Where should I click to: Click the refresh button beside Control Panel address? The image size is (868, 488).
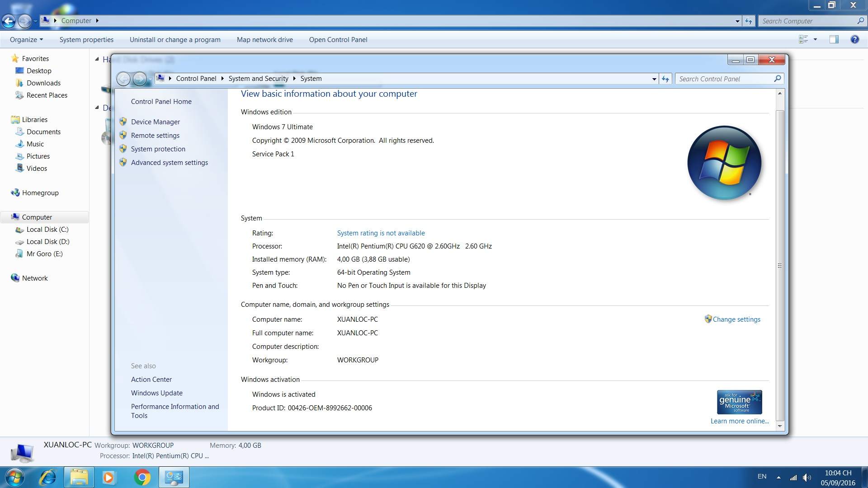[x=665, y=79]
